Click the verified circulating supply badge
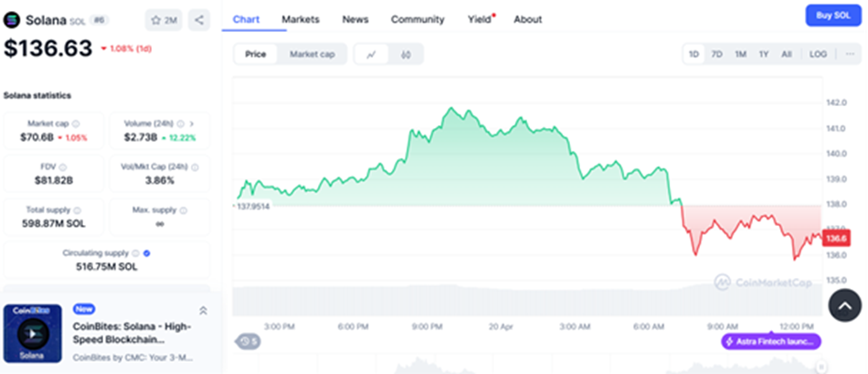Screen dimensions: 868x374 point(147,253)
